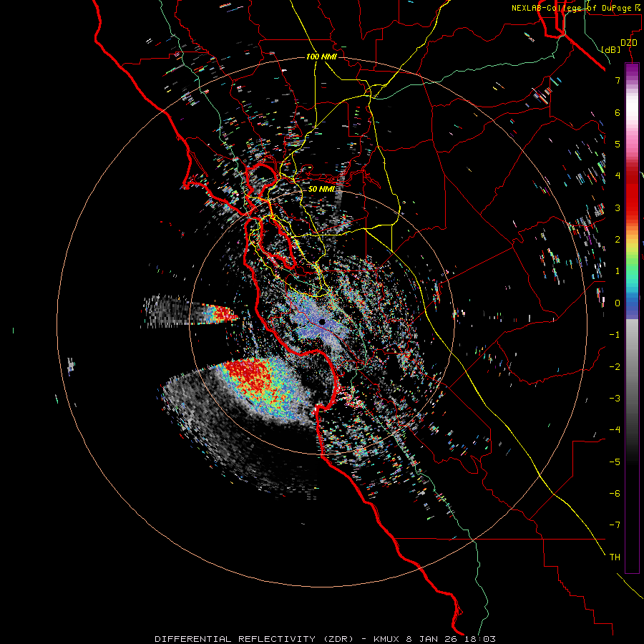Screen dimensions: 644x644
Task: Click the color scale near value 3
Action: click(x=632, y=208)
